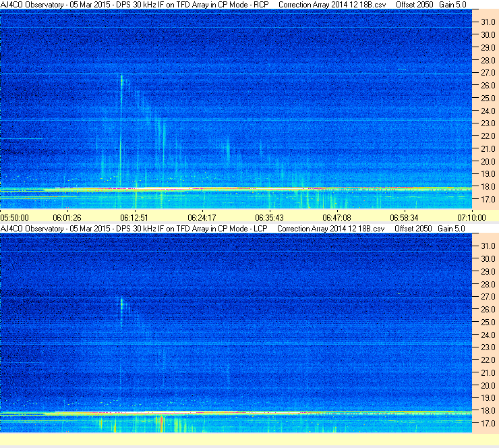Click the 19.0 frequency label on LCP chart

[x=488, y=397]
